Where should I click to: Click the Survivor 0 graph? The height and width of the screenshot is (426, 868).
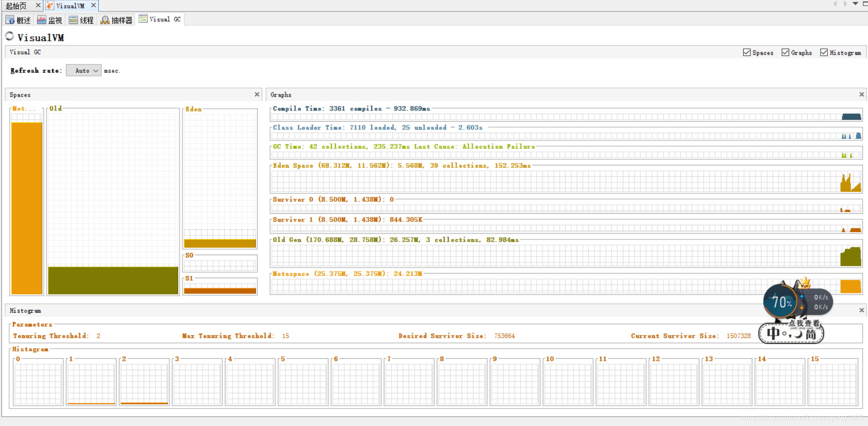(x=566, y=208)
